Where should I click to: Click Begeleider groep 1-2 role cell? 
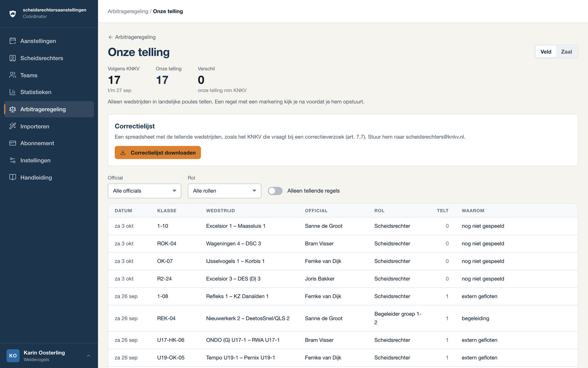click(x=398, y=318)
